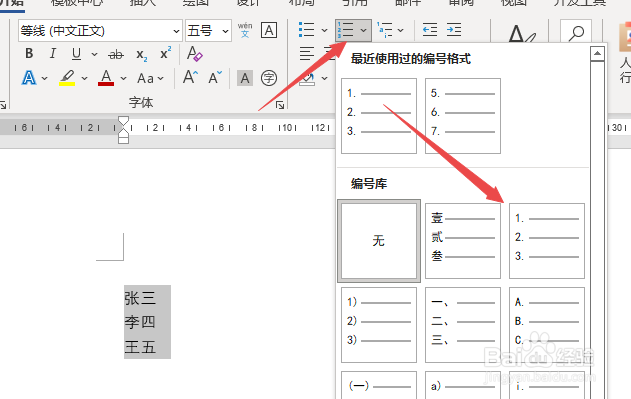Open the Font dialog launcher
The height and width of the screenshot is (399, 631).
tap(280, 105)
